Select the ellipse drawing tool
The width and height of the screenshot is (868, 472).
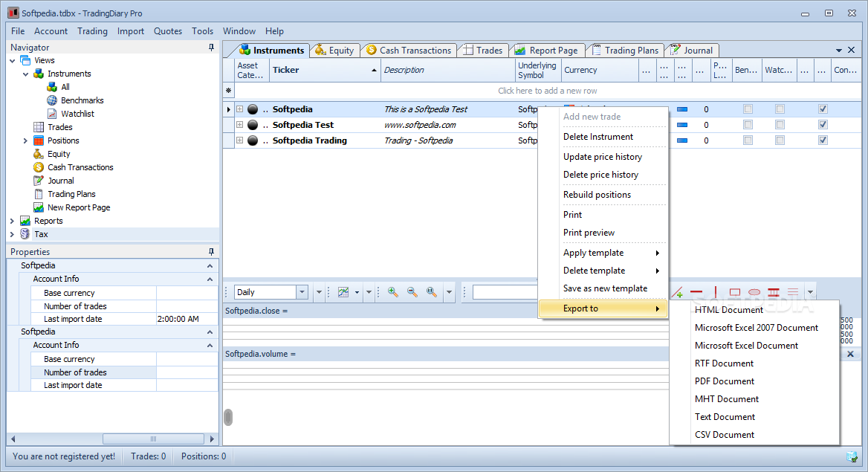click(754, 293)
